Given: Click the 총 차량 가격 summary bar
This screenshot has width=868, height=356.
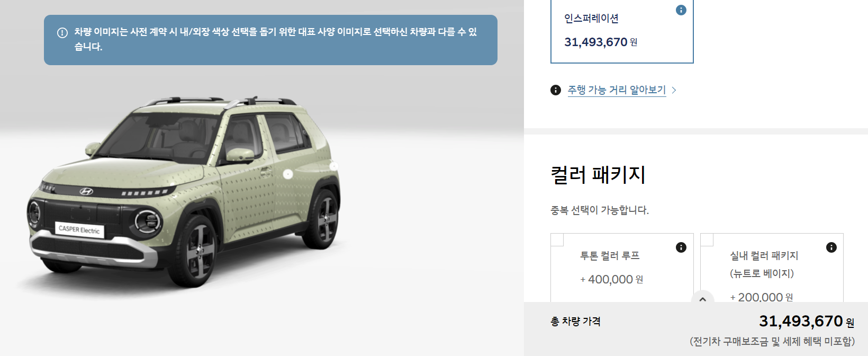Looking at the screenshot, I should pos(696,329).
